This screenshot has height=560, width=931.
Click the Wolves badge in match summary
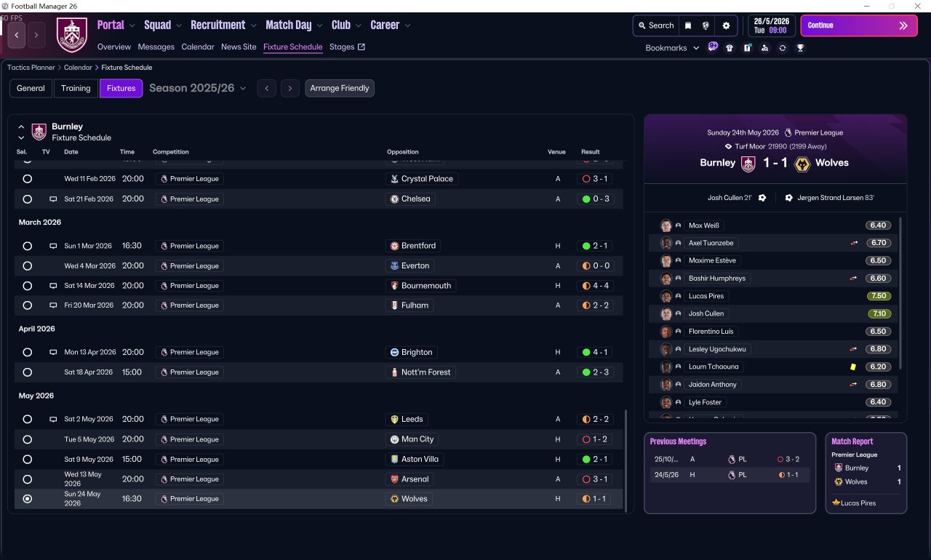(802, 163)
